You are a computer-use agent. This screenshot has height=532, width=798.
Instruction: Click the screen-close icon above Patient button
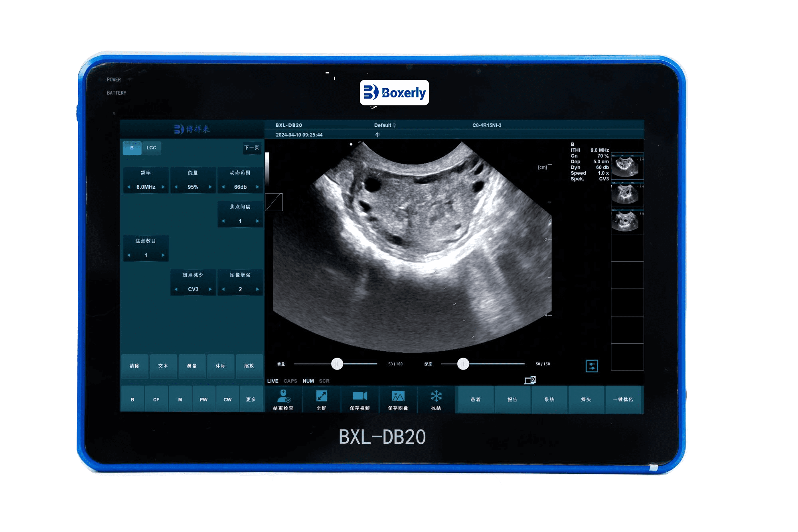coord(530,380)
